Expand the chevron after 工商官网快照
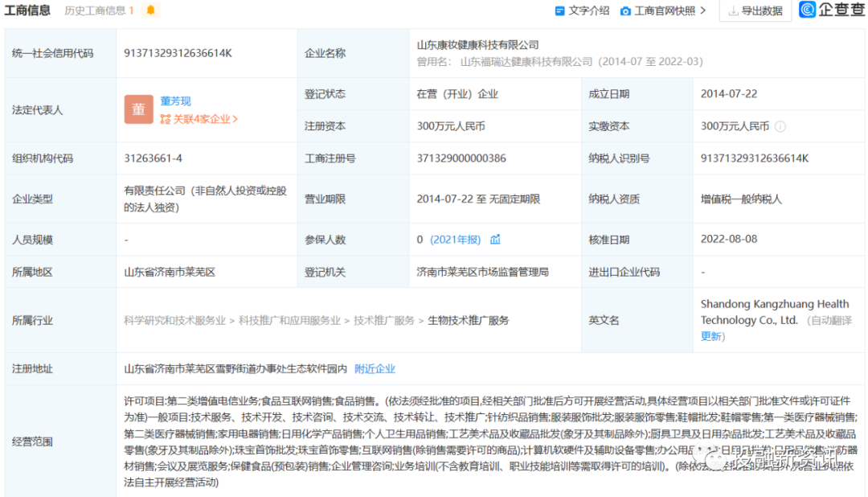 702,11
